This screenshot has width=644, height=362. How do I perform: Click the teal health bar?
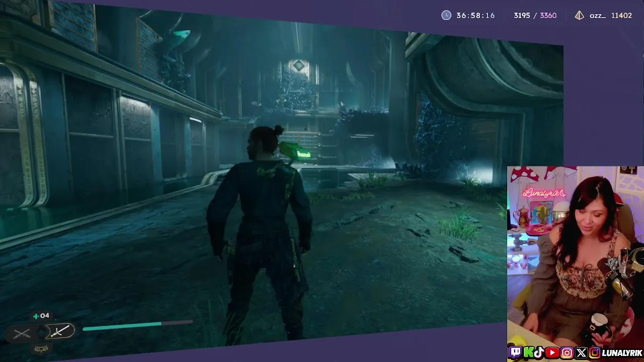[137, 326]
